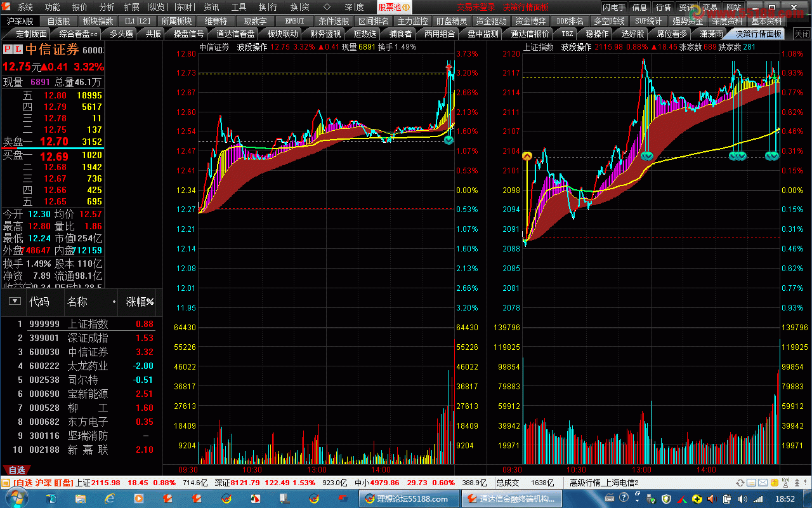Click the 高级行情_上海电信2 status text
This screenshot has width=812, height=508.
coord(604,483)
